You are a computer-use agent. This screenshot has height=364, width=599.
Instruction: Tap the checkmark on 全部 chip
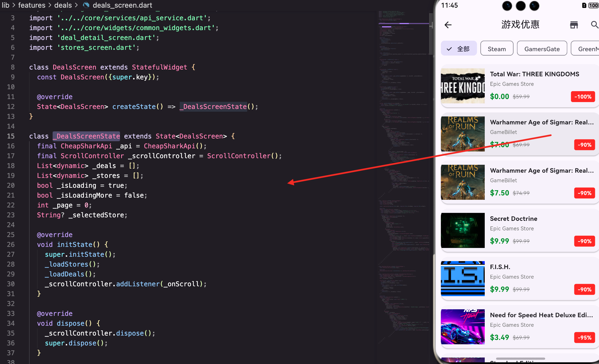point(449,49)
